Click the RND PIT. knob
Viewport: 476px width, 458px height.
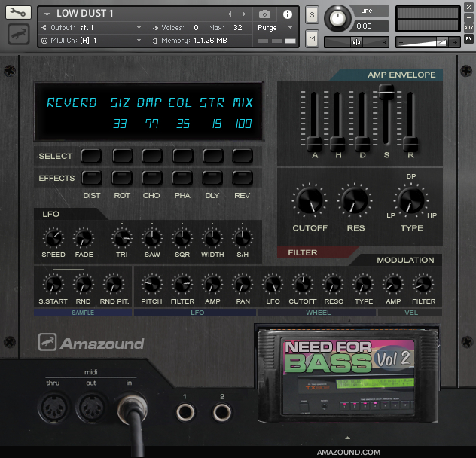[x=114, y=284]
